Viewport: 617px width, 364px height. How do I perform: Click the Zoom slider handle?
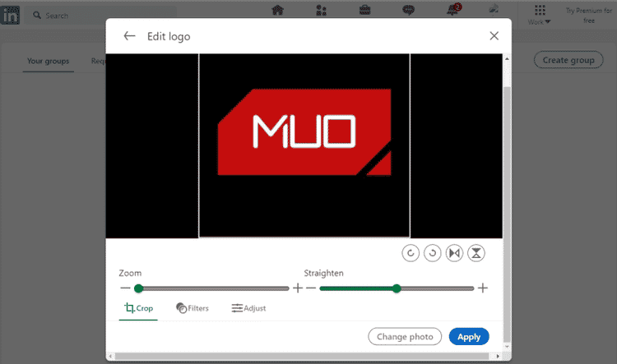coord(138,288)
